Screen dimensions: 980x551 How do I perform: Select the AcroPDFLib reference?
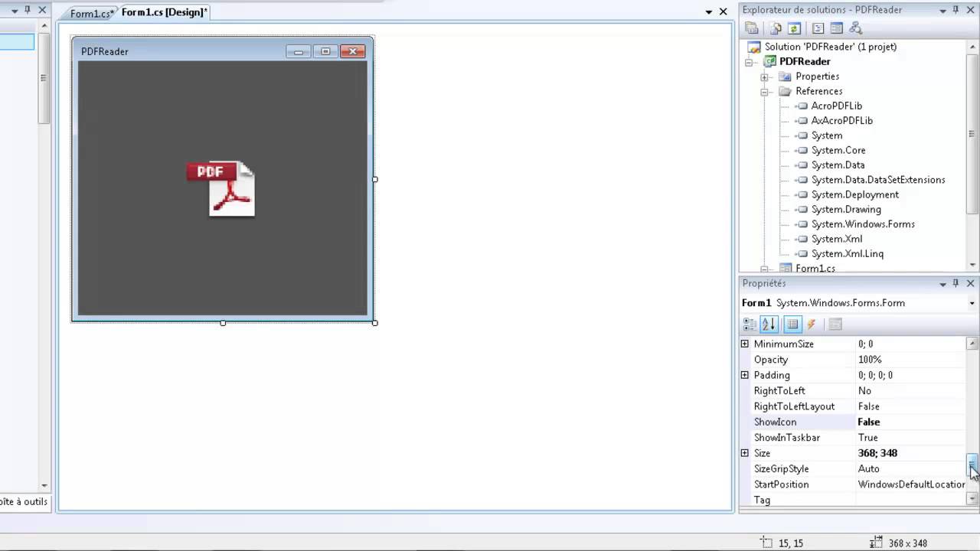pos(836,106)
